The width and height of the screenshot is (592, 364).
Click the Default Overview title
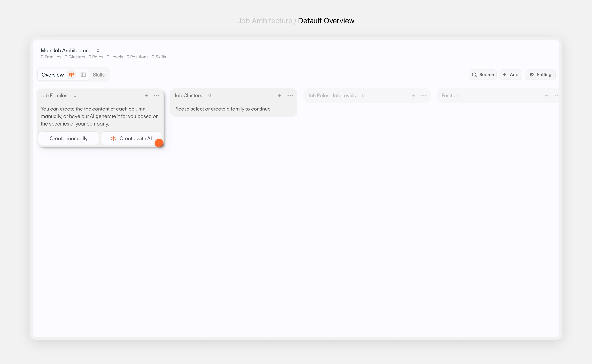point(326,21)
